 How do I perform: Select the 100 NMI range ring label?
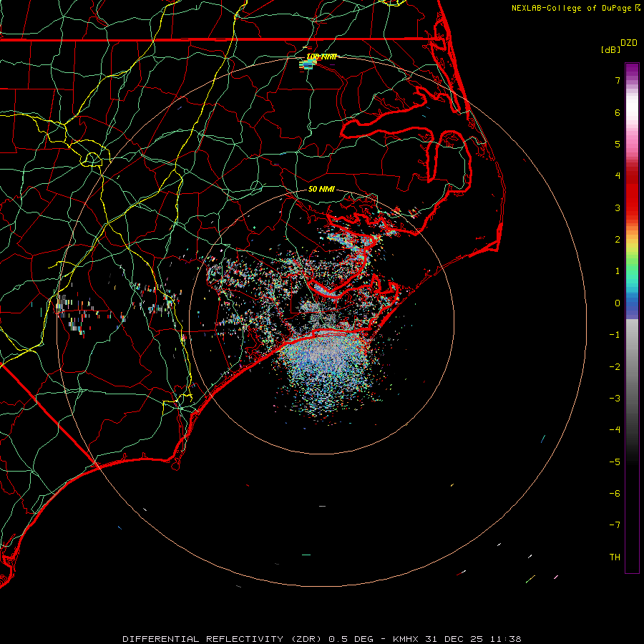click(321, 57)
